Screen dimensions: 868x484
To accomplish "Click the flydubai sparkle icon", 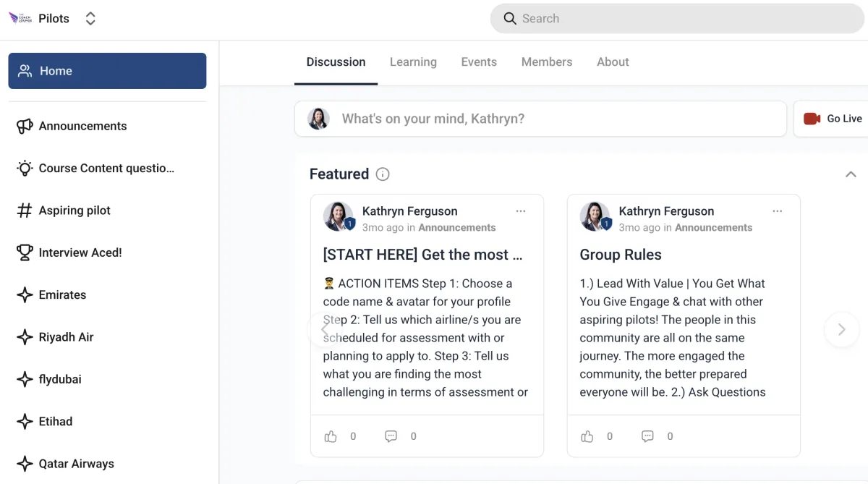I will 25,379.
